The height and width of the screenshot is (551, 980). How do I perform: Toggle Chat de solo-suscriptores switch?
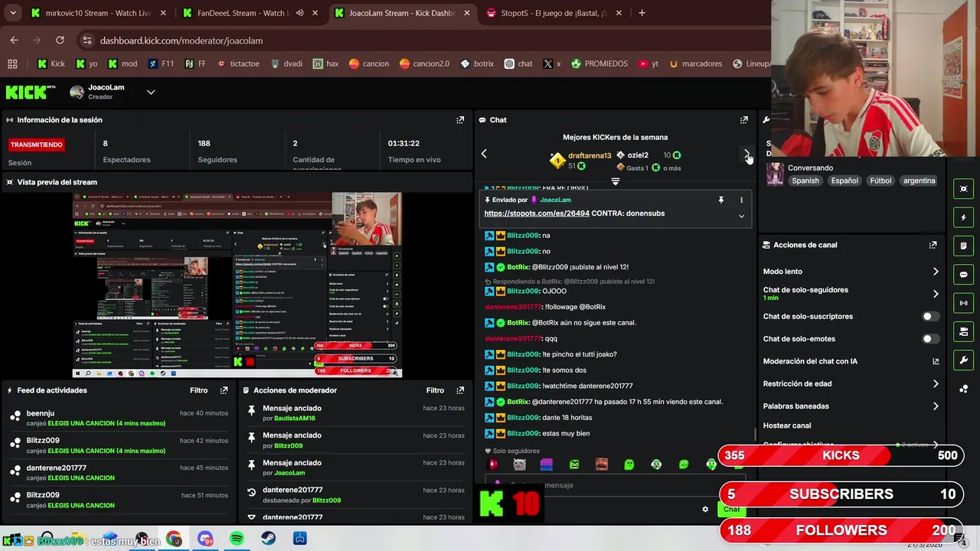coord(930,316)
